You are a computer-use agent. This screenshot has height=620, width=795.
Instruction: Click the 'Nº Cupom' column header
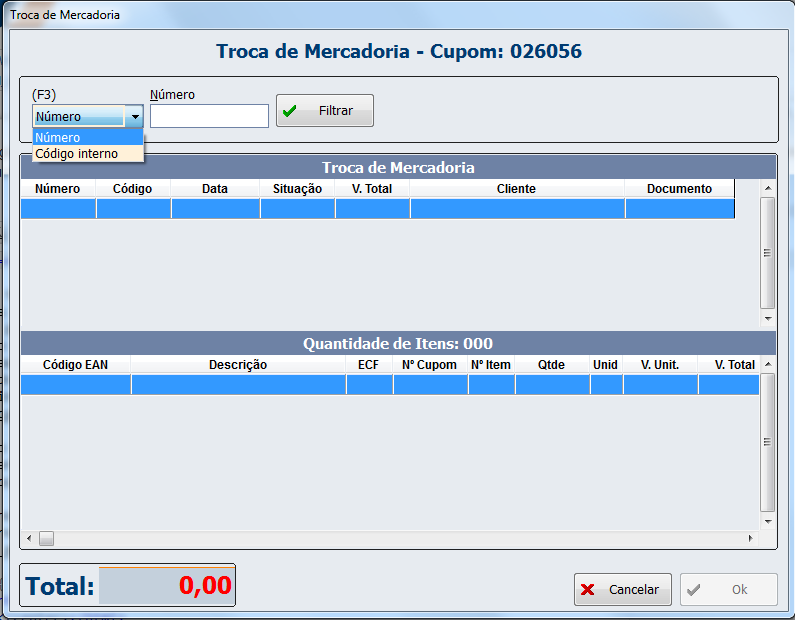[x=429, y=365]
